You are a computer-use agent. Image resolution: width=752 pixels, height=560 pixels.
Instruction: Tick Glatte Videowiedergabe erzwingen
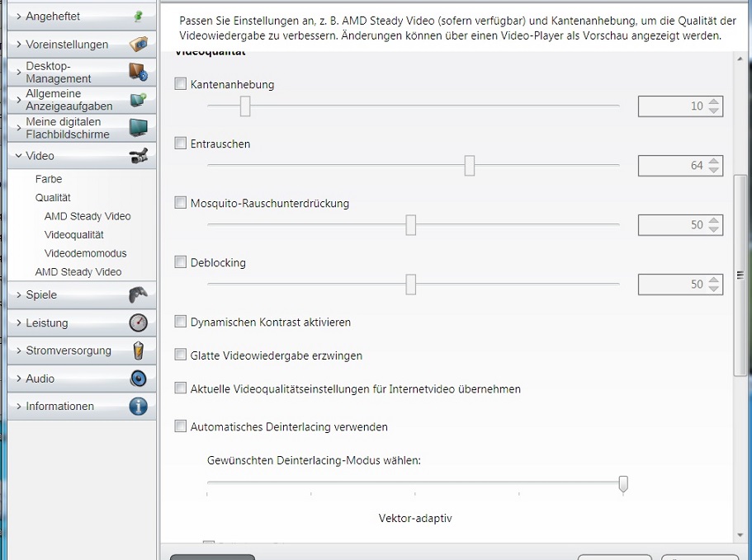pyautogui.click(x=180, y=355)
